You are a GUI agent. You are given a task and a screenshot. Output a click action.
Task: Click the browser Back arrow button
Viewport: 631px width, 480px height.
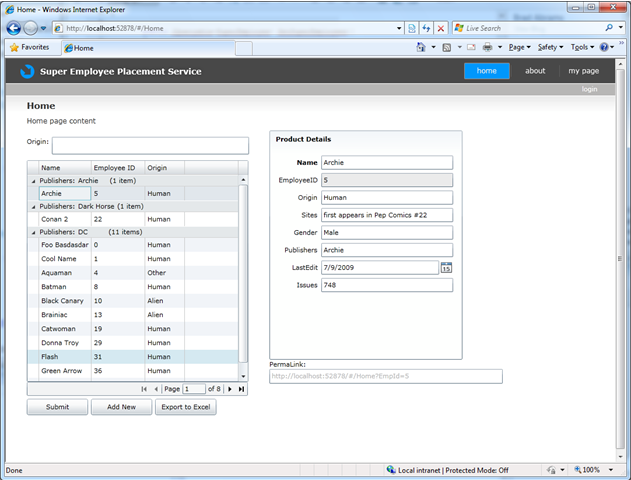[13, 28]
